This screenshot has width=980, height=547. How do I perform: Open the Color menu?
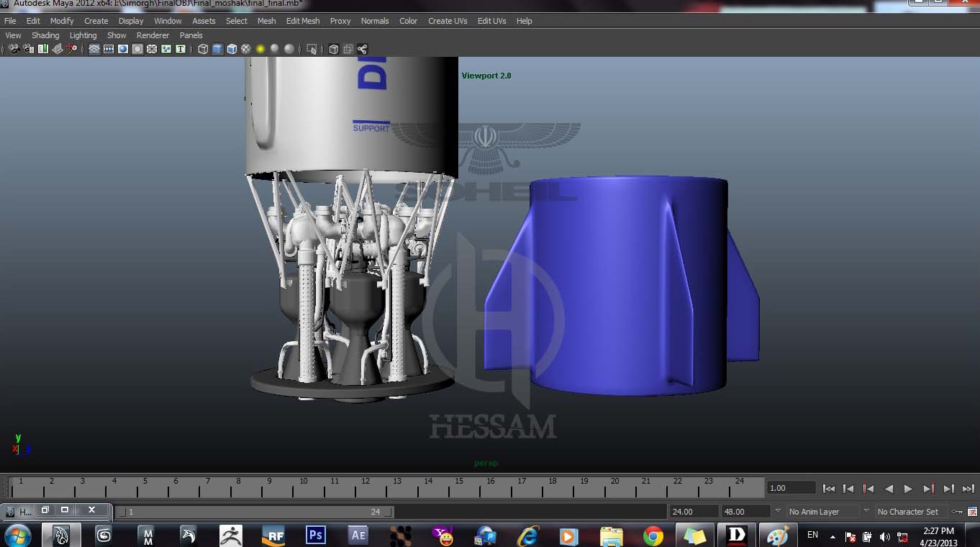[409, 21]
